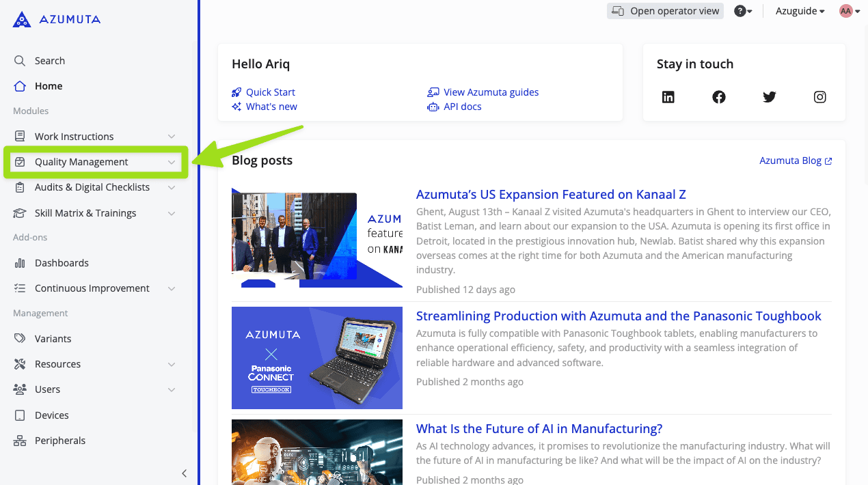Click the Open operator view button
This screenshot has height=485, width=868.
[x=665, y=11]
